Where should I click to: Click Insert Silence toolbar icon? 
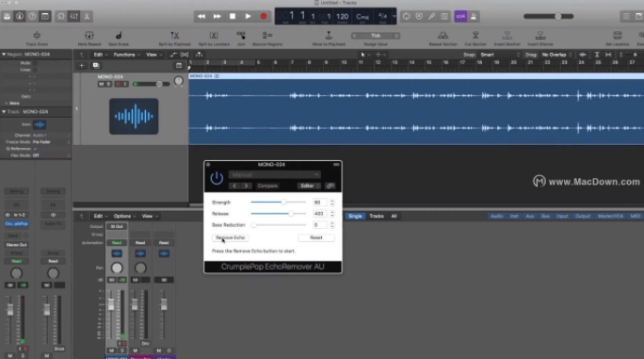[540, 39]
